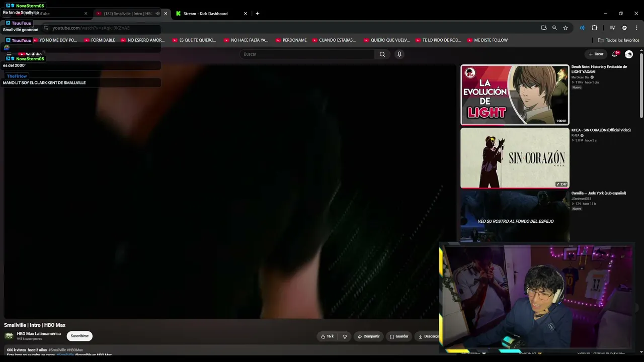The image size is (644, 362).
Task: Click the YouTube search magnifier button
Action: tap(382, 54)
